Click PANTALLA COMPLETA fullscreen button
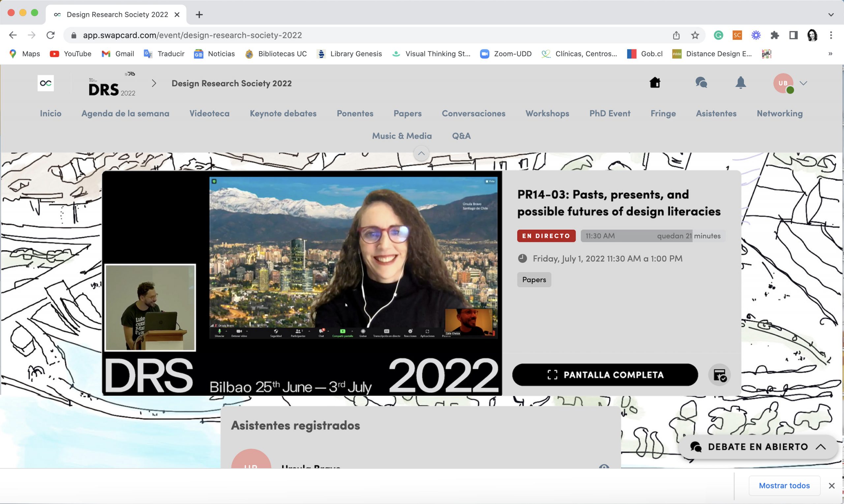844x504 pixels. tap(605, 375)
